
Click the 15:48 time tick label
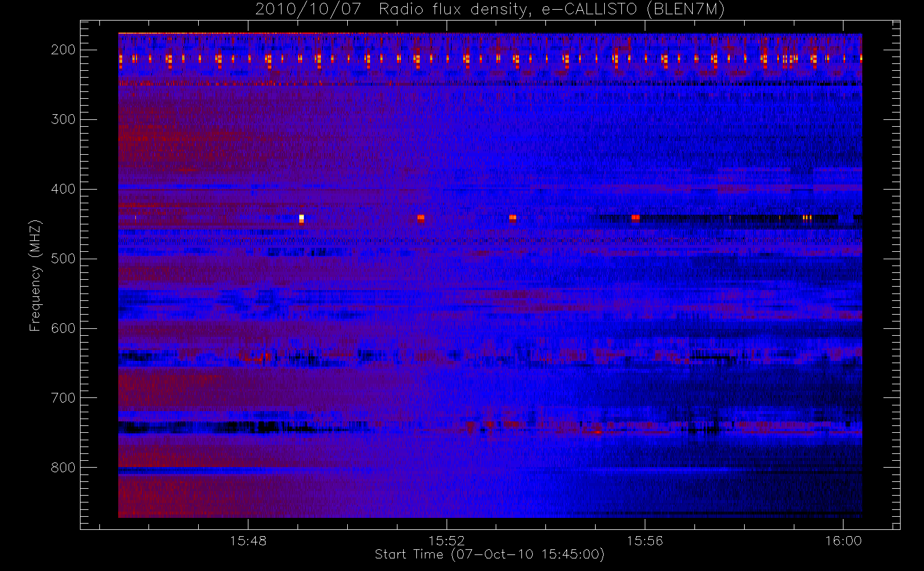[x=248, y=541]
